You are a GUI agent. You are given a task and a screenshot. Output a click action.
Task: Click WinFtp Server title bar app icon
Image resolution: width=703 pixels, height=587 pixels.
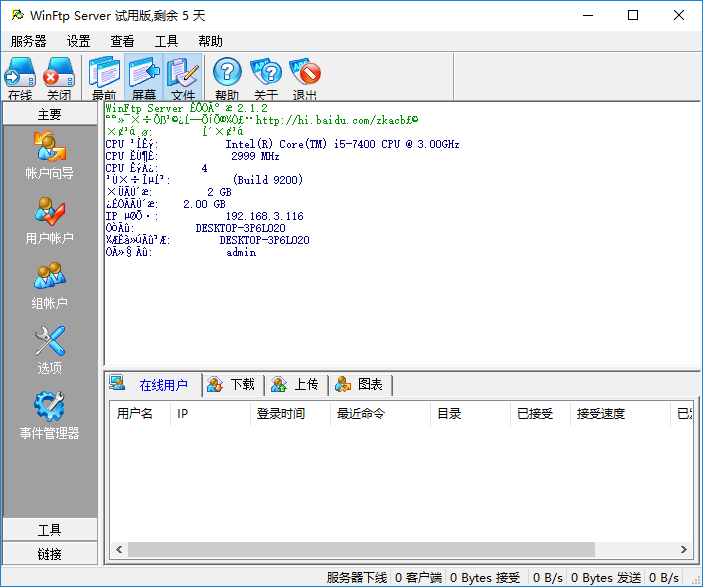pyautogui.click(x=17, y=15)
